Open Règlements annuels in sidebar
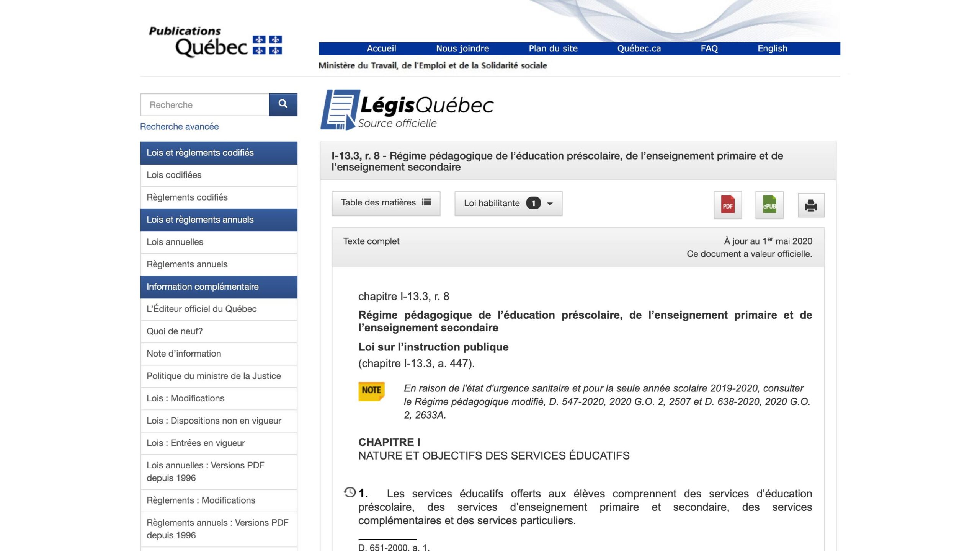 [219, 264]
